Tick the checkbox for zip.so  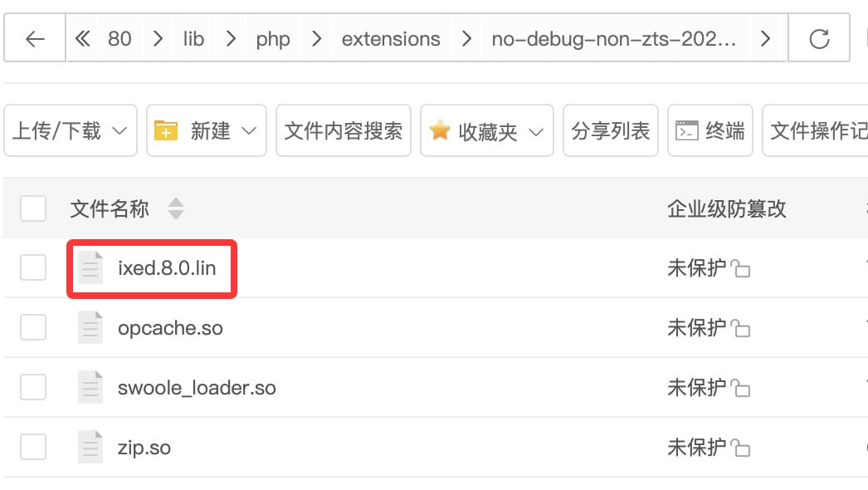(x=33, y=448)
